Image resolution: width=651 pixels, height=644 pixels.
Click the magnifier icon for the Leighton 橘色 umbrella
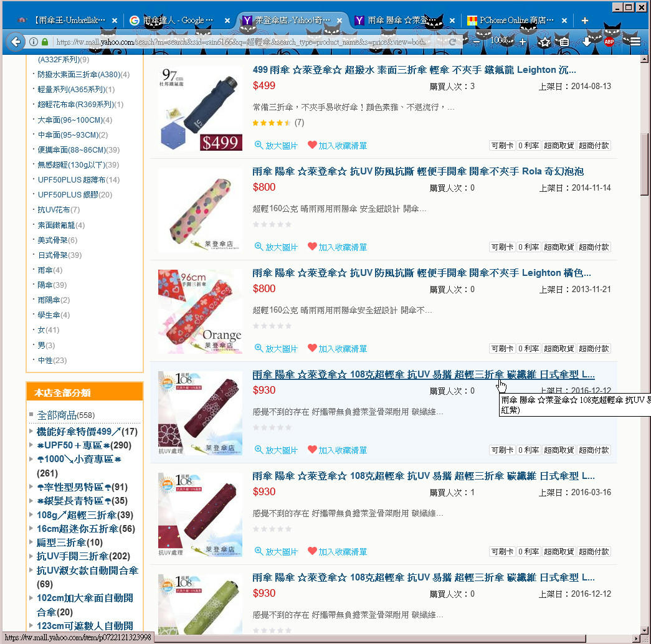(259, 348)
